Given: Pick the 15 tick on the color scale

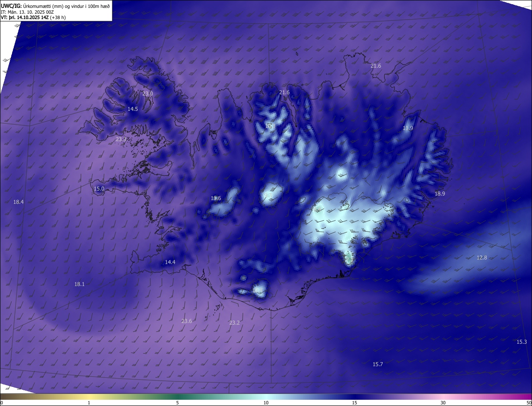Looking at the screenshot, I should coord(355,403).
